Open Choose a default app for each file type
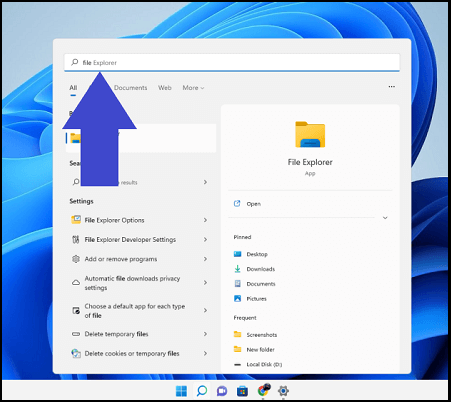 tap(135, 311)
